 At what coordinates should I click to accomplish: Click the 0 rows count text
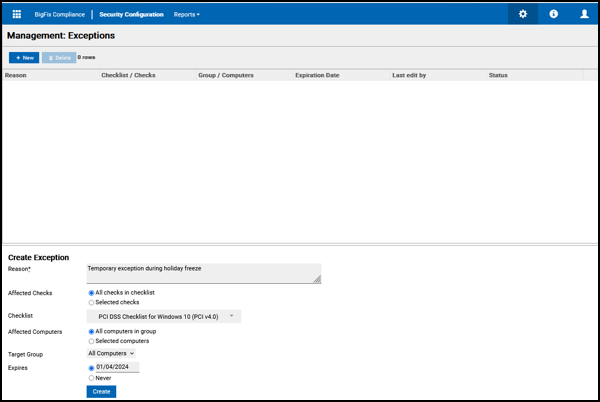click(x=86, y=57)
